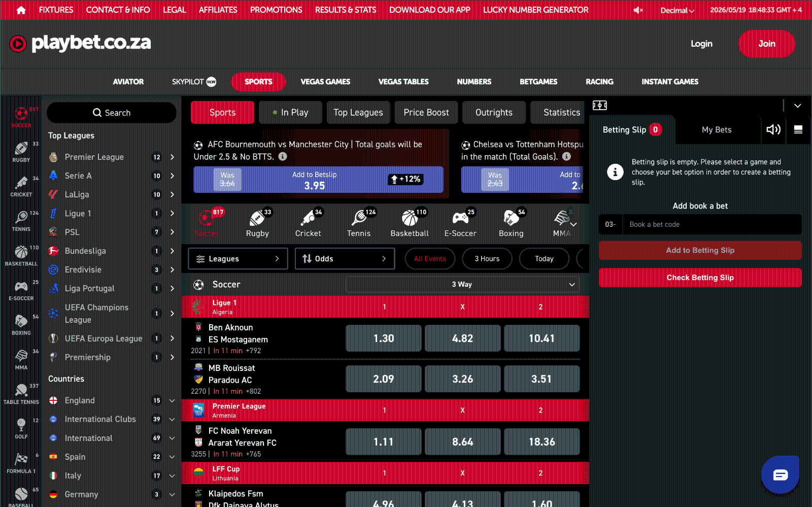Screen dimensions: 812x507
Task: Select Cricket in the left sports sidebar
Action: 21,186
